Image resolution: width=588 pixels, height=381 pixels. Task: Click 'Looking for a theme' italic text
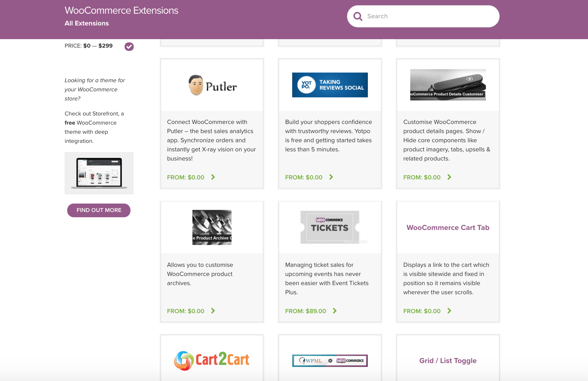click(95, 89)
